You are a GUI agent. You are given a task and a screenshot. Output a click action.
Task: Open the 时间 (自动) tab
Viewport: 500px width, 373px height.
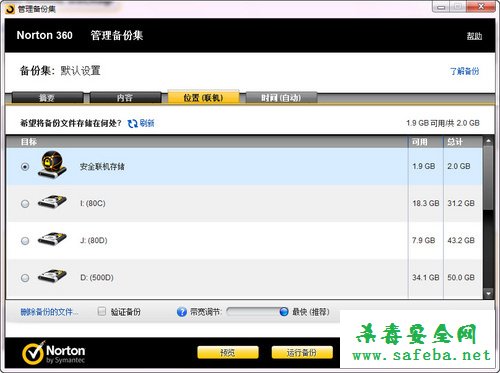click(x=281, y=98)
